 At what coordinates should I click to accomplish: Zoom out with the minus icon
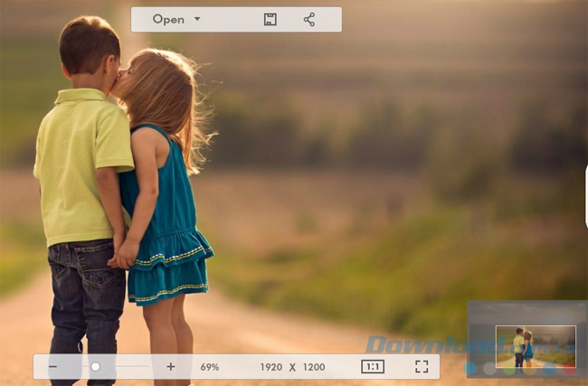pyautogui.click(x=52, y=366)
